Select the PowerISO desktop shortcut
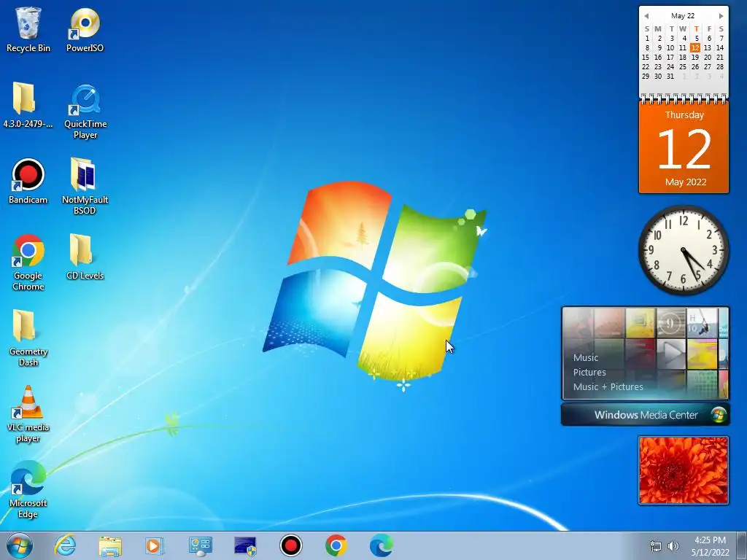Screen dimensions: 747x560 pos(85,29)
